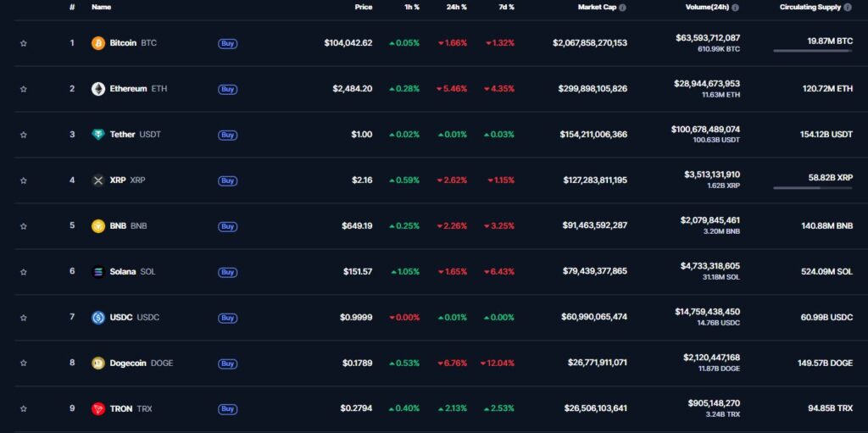Sort by the 7d % column header
Screen dimensions: 868x433
click(504, 8)
